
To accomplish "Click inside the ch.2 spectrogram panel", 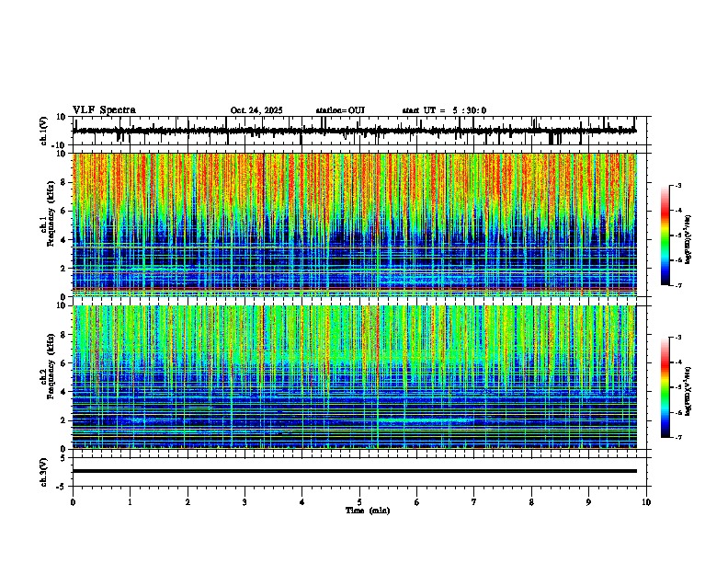I will point(355,377).
